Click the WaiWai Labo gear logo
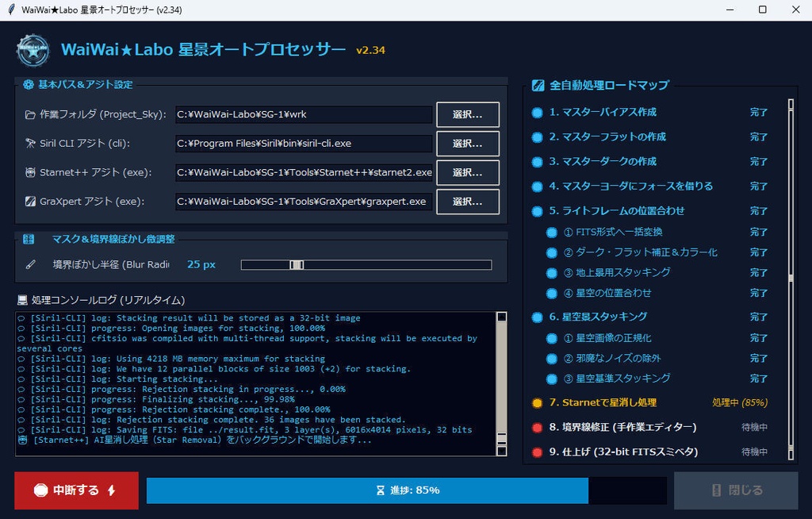 click(x=33, y=50)
